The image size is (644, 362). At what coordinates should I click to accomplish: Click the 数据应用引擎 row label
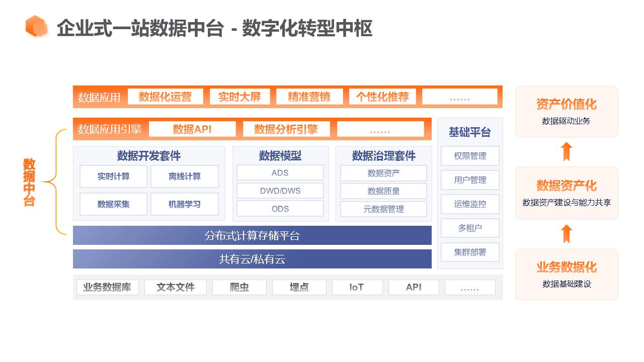coord(110,129)
